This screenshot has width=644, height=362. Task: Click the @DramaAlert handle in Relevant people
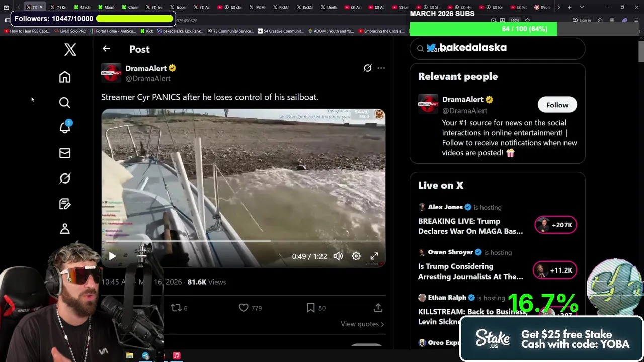464,111
